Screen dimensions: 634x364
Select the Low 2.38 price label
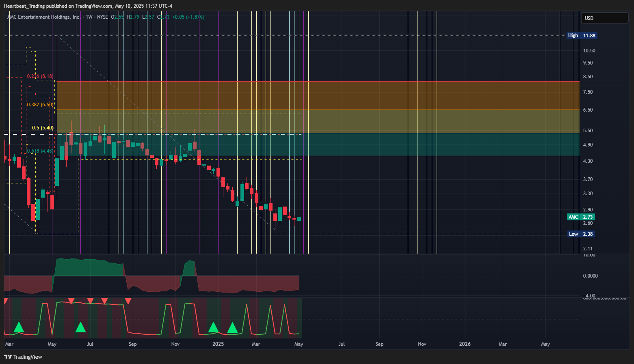tap(581, 234)
